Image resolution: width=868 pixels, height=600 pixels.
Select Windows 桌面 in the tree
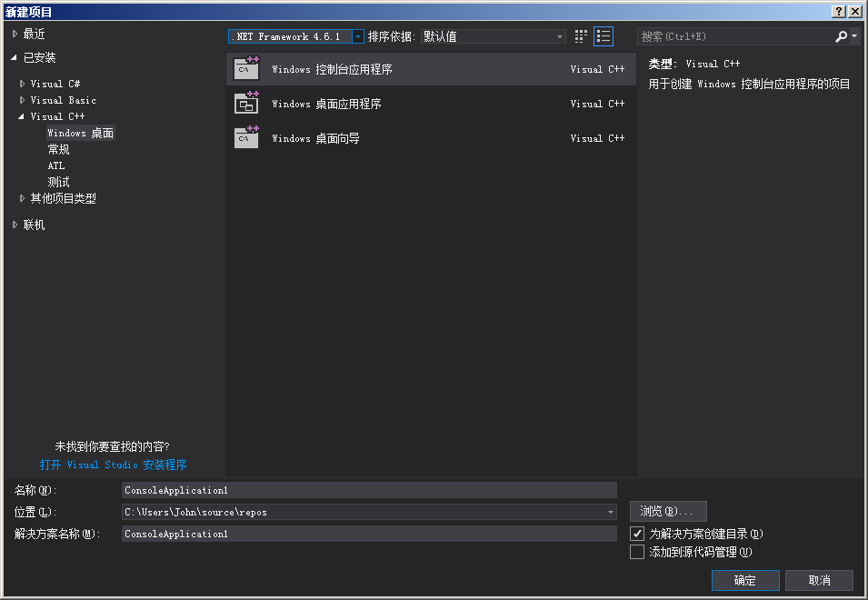pyautogui.click(x=81, y=133)
